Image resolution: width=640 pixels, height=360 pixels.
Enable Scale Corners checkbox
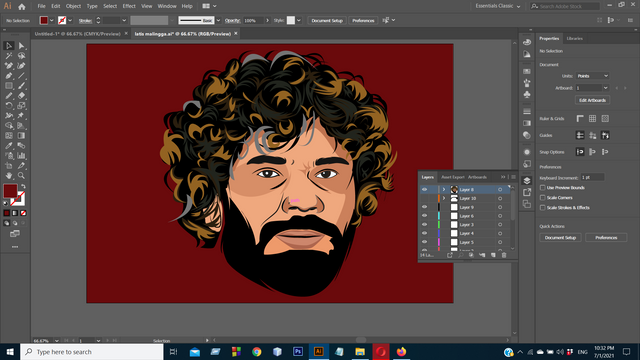tap(542, 198)
